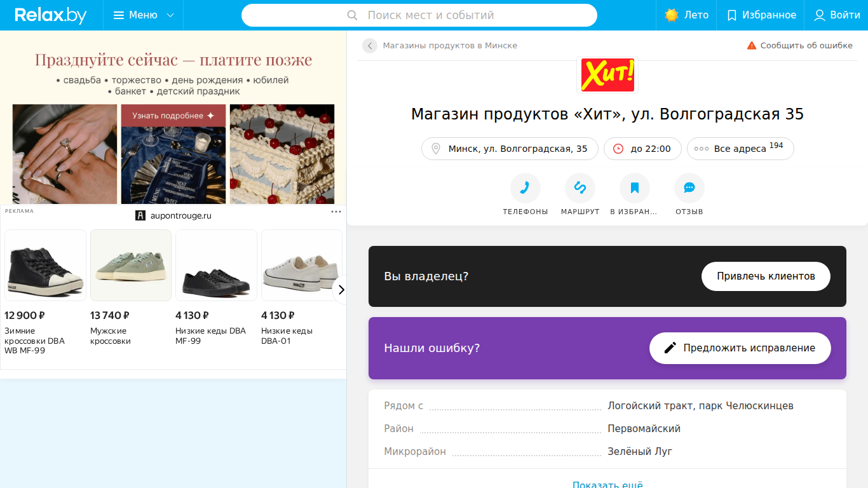Click 'Сообщить об ошибке' link
868x488 pixels.
(x=799, y=46)
